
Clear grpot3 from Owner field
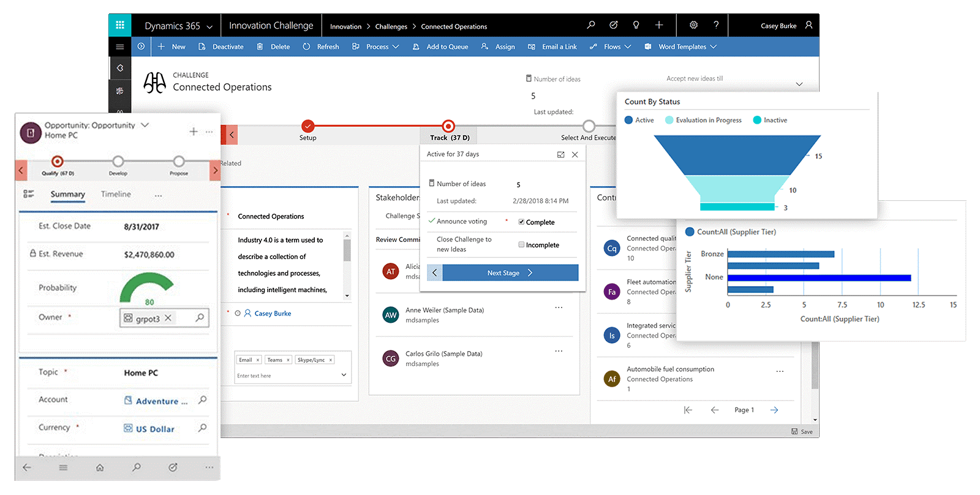[168, 317]
